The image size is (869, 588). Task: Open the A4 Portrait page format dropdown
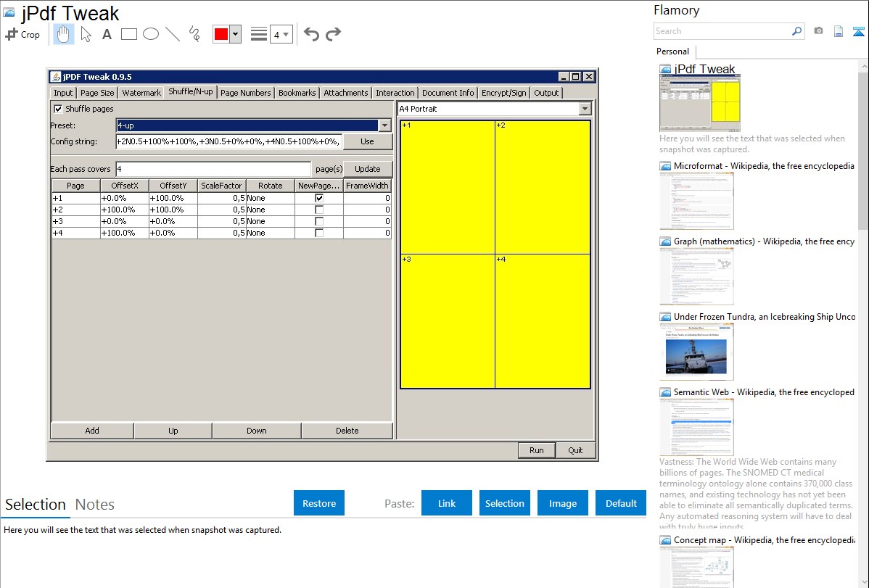[x=585, y=109]
